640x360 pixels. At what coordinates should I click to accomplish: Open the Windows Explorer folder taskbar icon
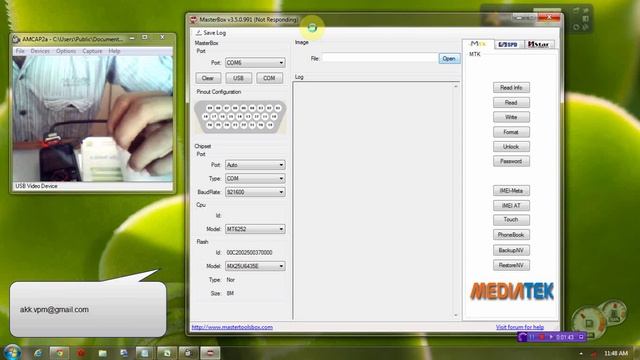click(102, 353)
